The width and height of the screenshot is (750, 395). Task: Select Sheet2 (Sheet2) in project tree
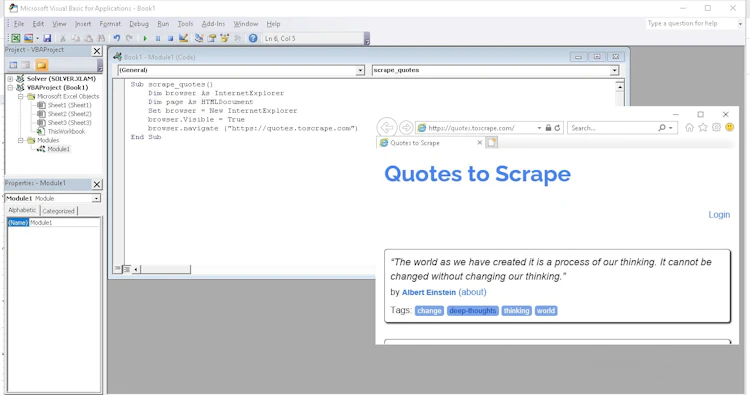pos(69,114)
